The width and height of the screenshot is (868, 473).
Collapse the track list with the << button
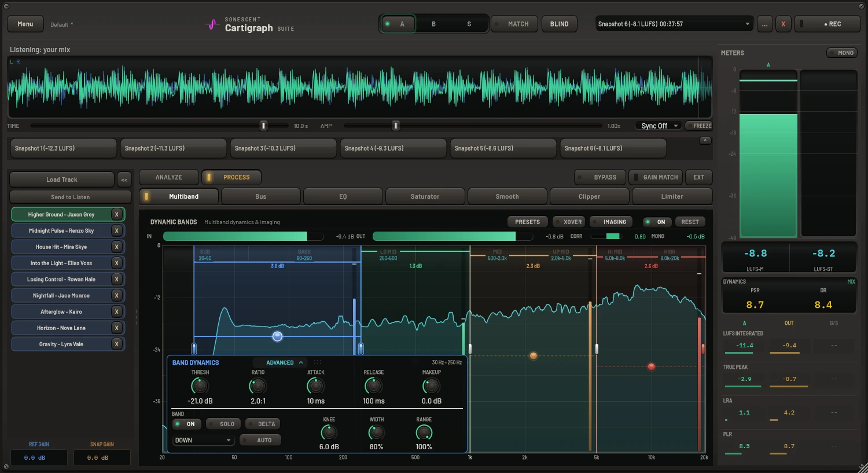pos(124,179)
